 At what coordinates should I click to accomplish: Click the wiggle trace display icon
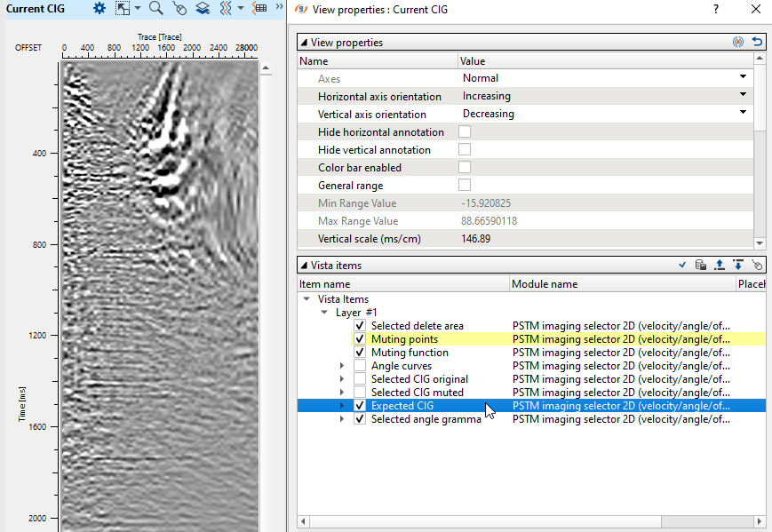click(227, 8)
